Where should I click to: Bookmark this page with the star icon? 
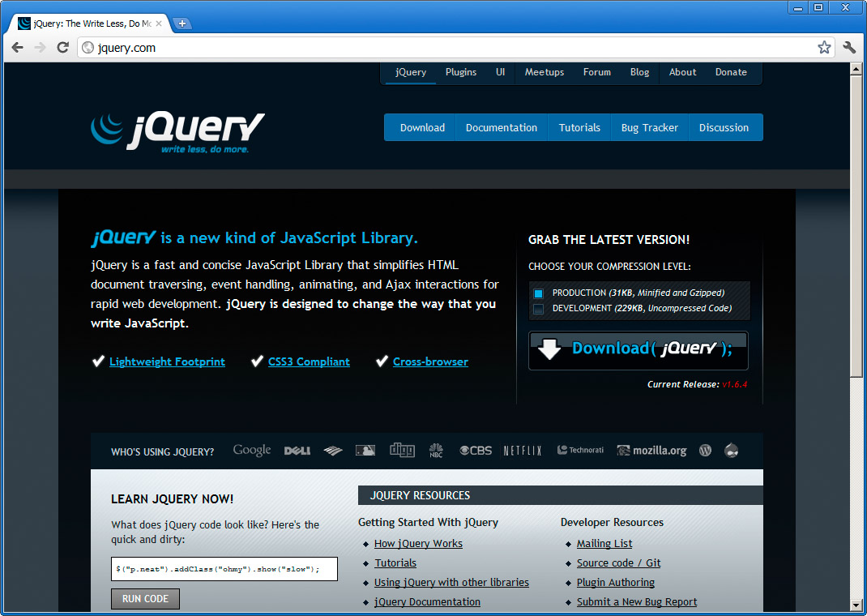click(x=824, y=48)
